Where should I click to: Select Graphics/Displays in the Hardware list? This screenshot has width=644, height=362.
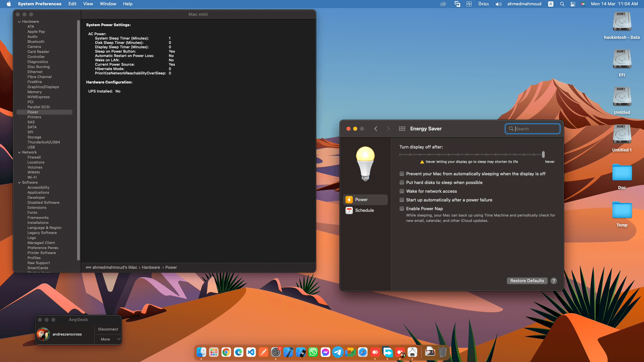pyautogui.click(x=43, y=87)
